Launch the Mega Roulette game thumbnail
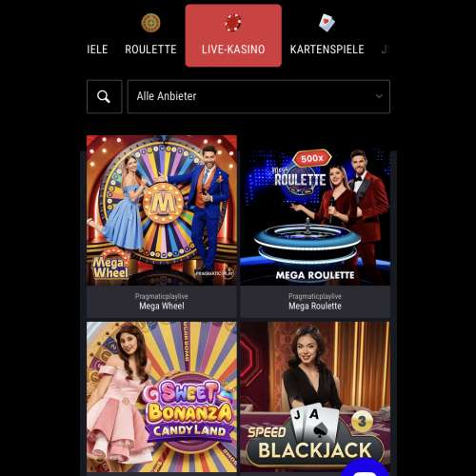 tap(315, 217)
